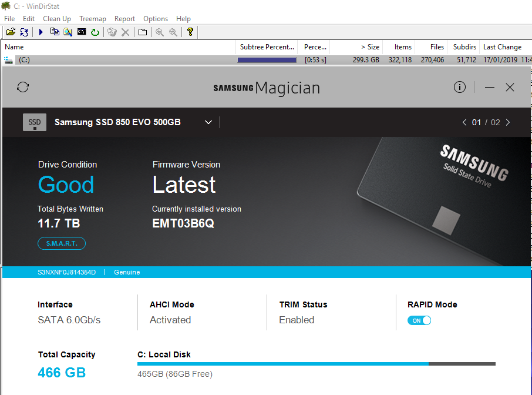
Task: Click the 51,712 subdirs cell
Action: 466,60
